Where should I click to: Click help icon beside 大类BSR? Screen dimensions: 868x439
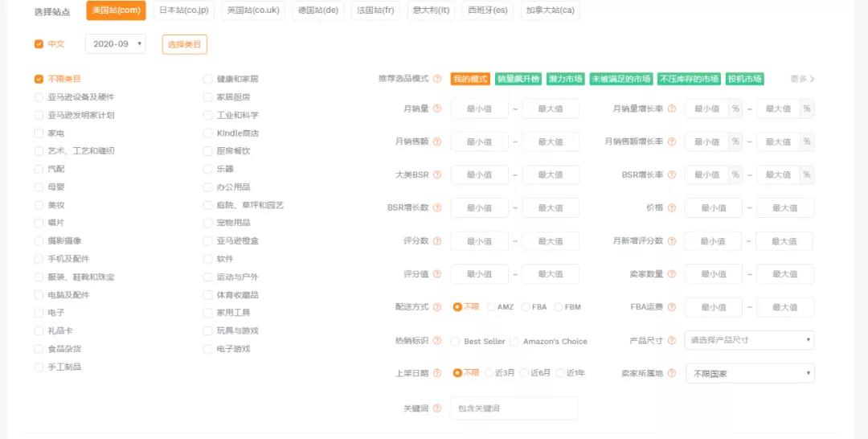(437, 175)
